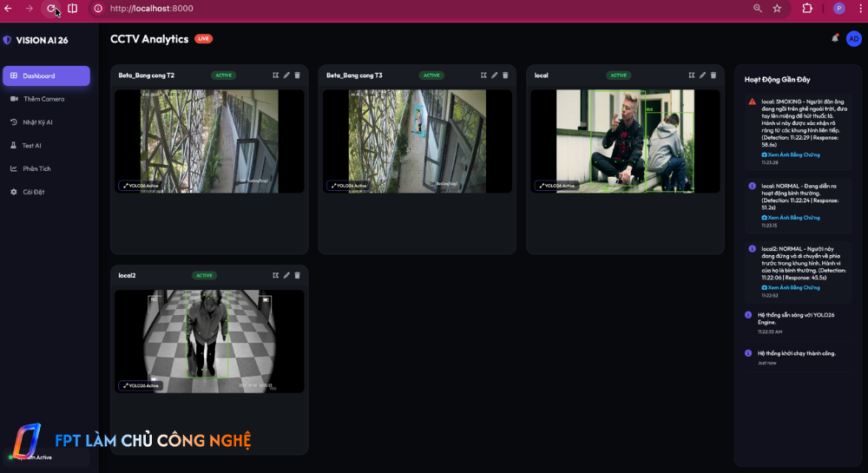Toggle the browser side panel
The image size is (868, 473).
[72, 9]
